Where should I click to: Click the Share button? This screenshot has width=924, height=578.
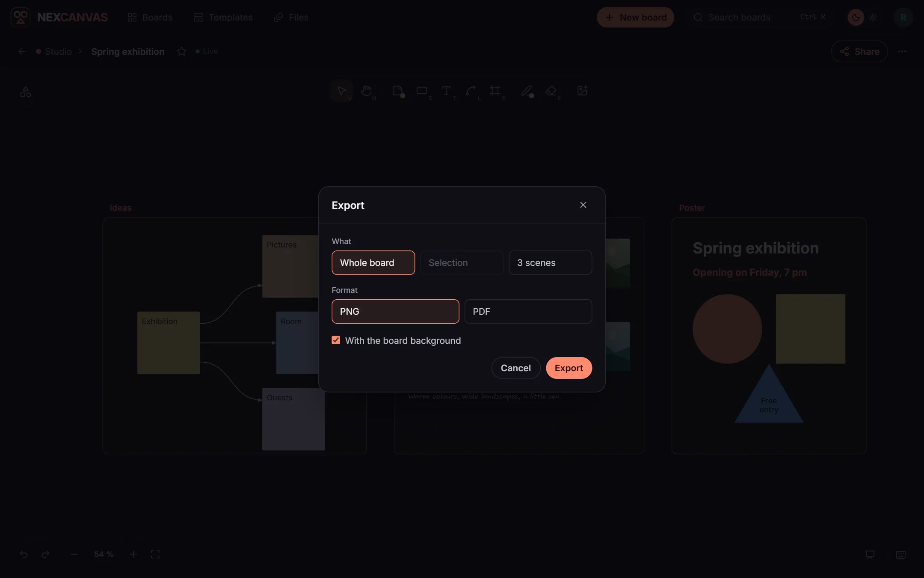[x=859, y=51]
